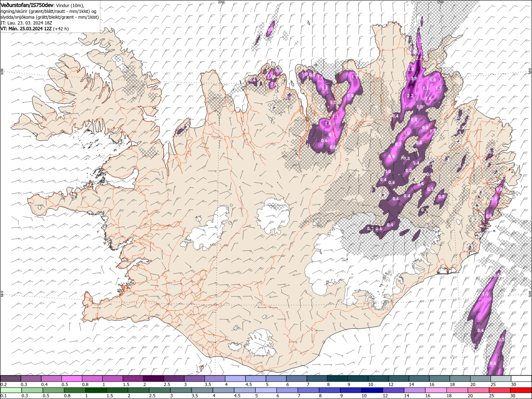The height and width of the screenshot is (399, 532).
Task: Click the valid time 'VT: Mán. 25.03.2024 12Z'
Action: [x=26, y=29]
